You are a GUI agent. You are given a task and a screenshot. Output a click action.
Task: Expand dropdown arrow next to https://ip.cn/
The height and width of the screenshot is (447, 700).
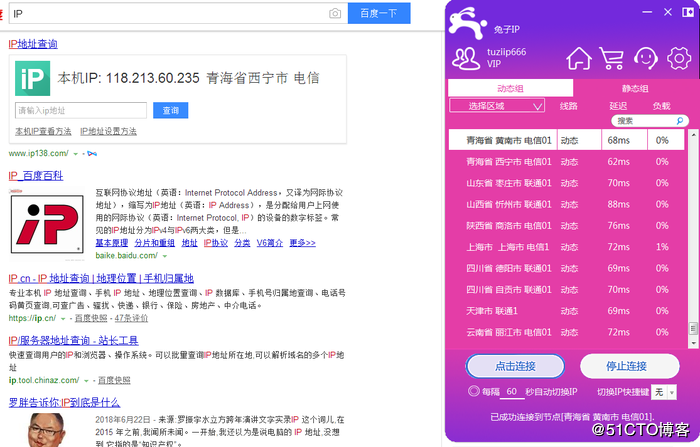point(63,319)
